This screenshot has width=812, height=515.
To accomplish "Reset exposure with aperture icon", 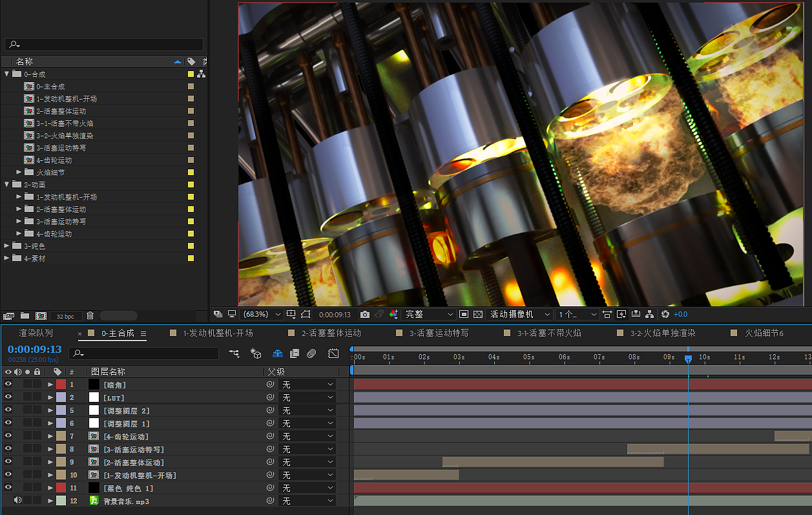I will click(x=665, y=314).
